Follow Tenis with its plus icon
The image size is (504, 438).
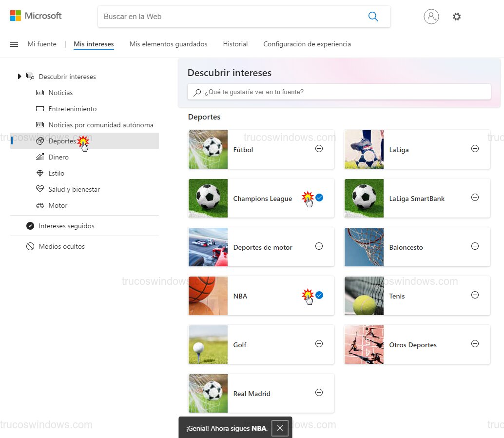(x=475, y=295)
